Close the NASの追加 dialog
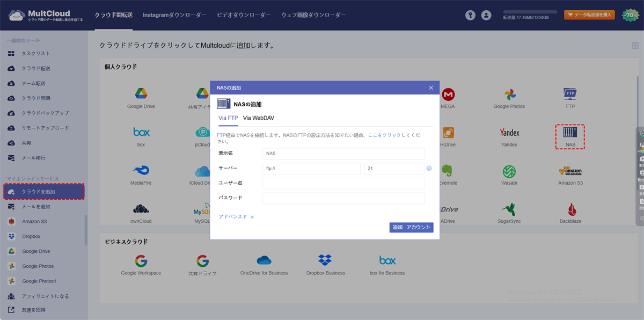 pyautogui.click(x=431, y=88)
